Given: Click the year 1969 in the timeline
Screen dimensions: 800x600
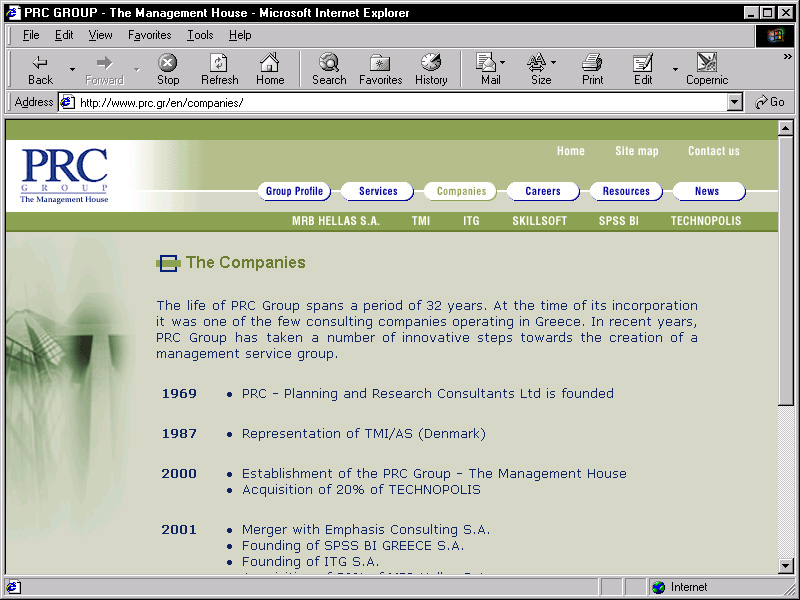Looking at the screenshot, I should coord(179,393).
